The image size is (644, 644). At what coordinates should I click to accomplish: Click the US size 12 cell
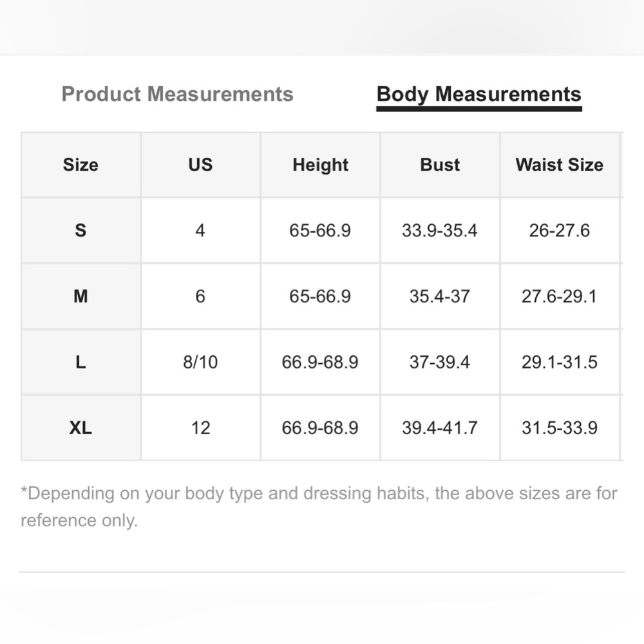point(200,428)
